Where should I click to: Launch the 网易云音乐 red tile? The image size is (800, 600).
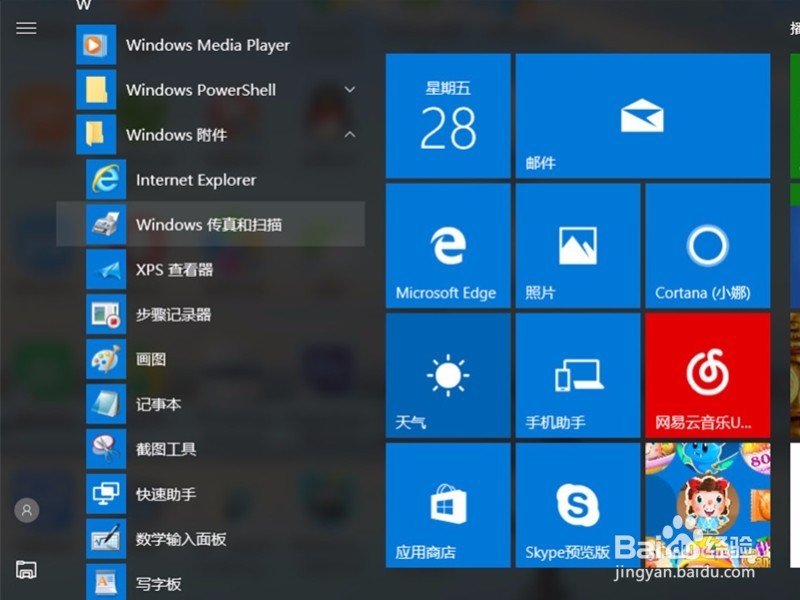pyautogui.click(x=708, y=376)
